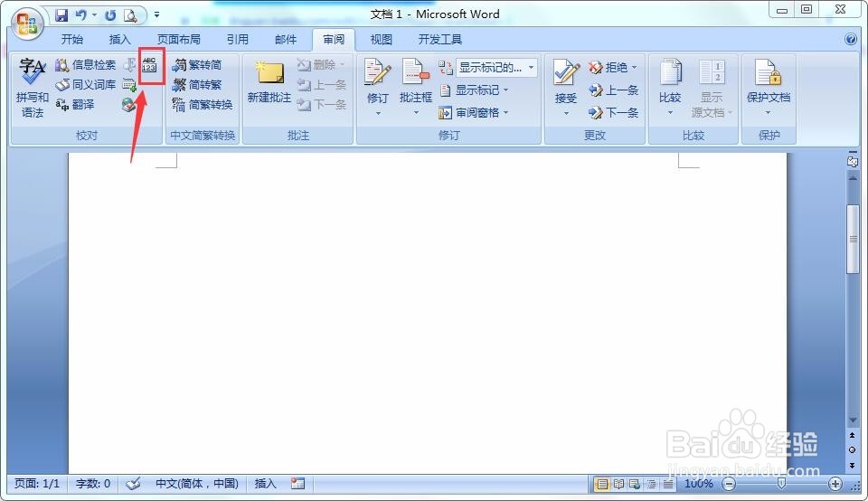Expand the 显示标记 menu
This screenshot has width=868, height=501.
click(x=475, y=90)
